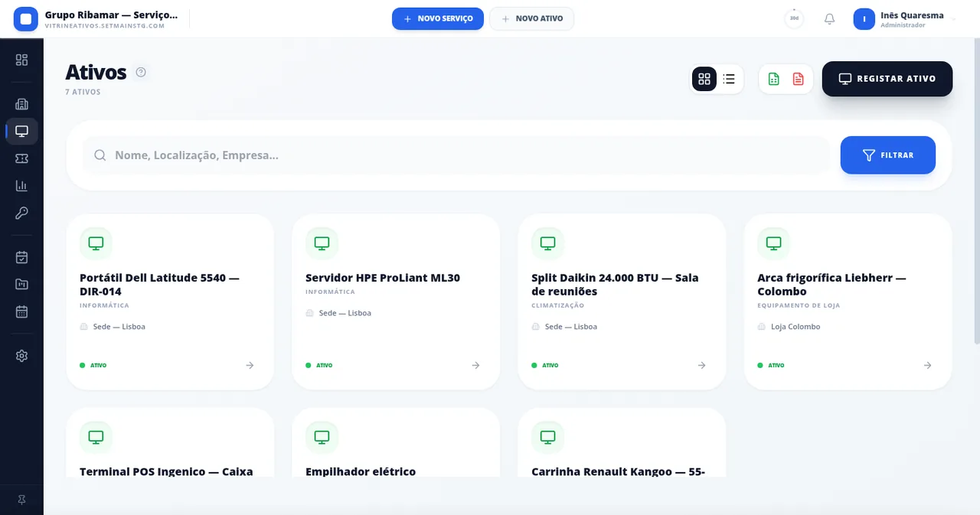This screenshot has height=515, width=980.
Task: Open the bar chart reports icon in sidebar
Action: pyautogui.click(x=21, y=186)
